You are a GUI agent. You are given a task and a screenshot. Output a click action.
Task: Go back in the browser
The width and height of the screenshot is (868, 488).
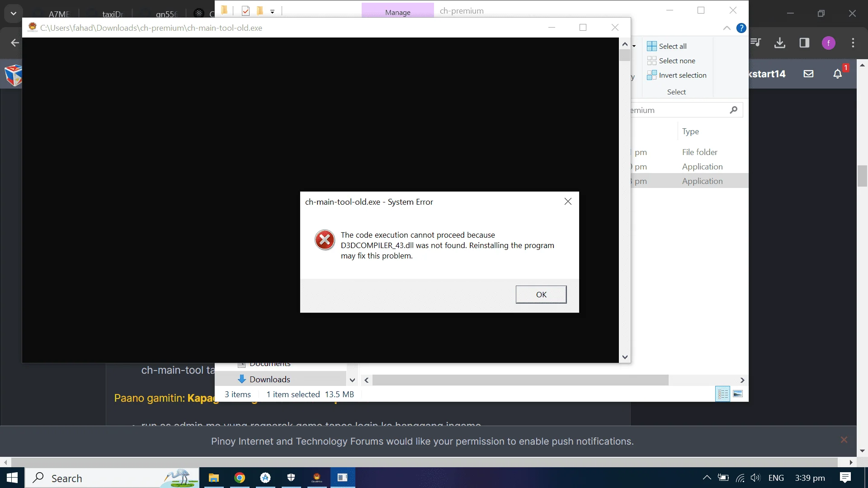tap(15, 43)
